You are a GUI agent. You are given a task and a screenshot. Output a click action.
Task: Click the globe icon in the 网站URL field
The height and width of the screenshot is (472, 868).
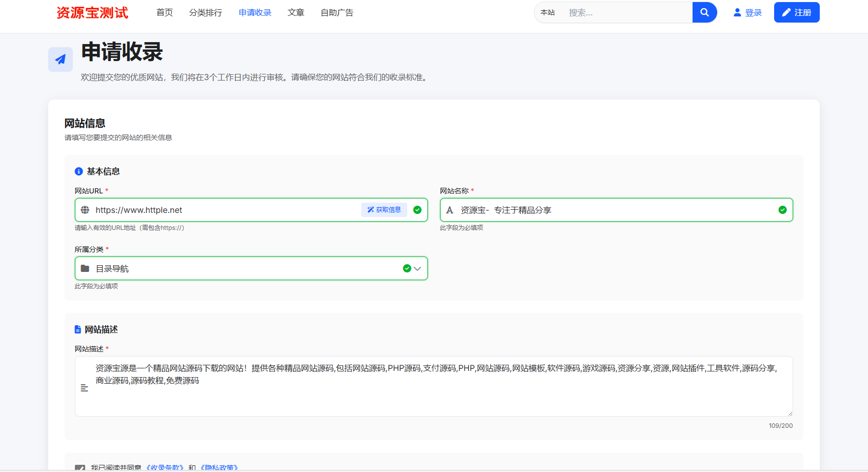click(85, 210)
